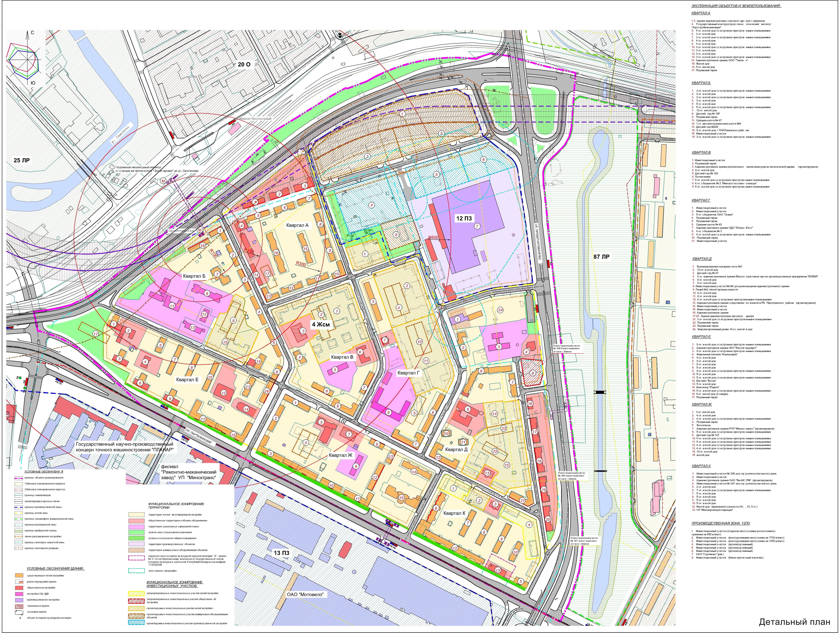Image resolution: width=840 pixels, height=633 pixels.
Task: Click the 'КВАРТАЛ В' explication heading
Action: (701, 153)
